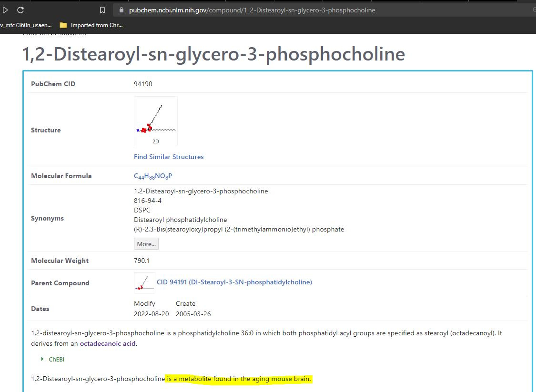Screen dimensions: 536x392
Task: Click the highlighted aging mouse brain sentence
Action: click(239, 379)
